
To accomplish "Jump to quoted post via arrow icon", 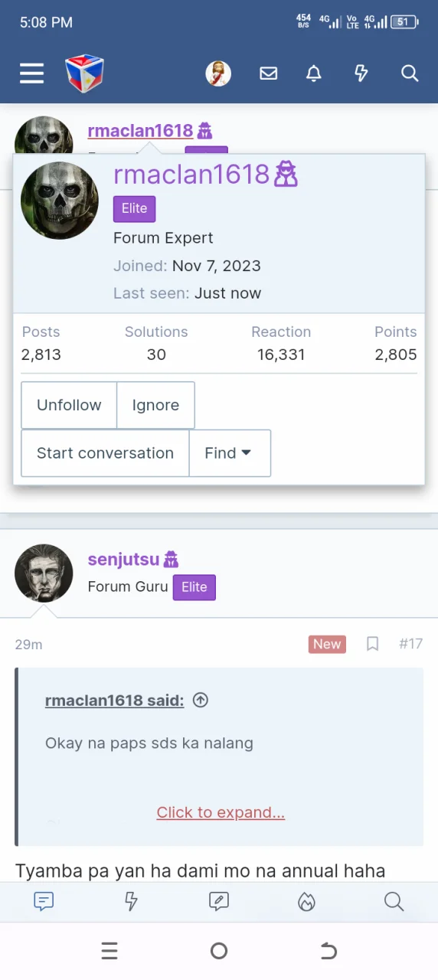I will pyautogui.click(x=201, y=700).
